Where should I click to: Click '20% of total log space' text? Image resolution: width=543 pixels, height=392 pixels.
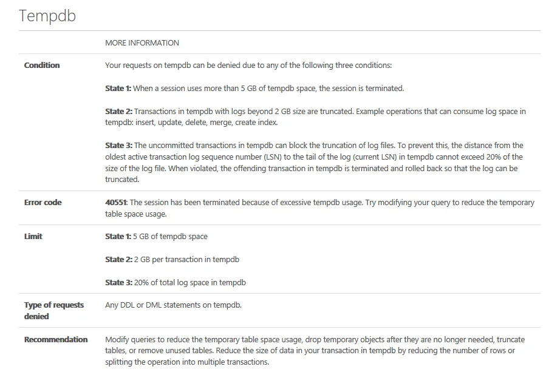tap(172, 283)
